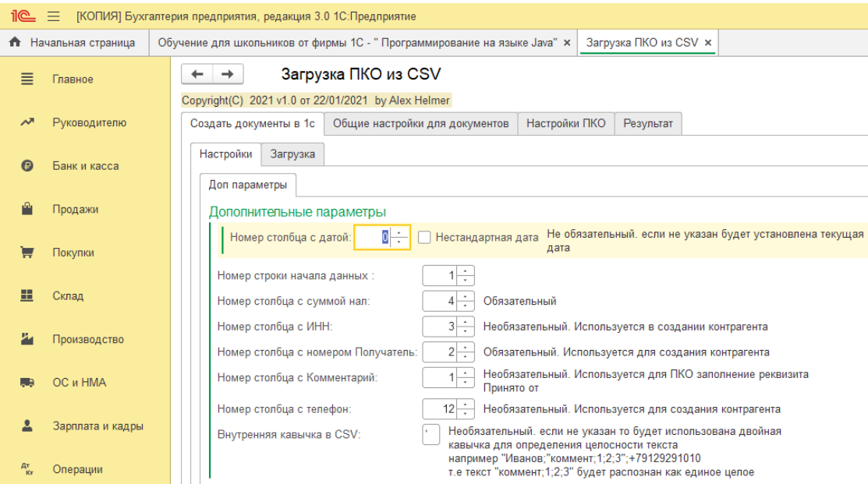Open Склад grid icon in sidebar
This screenshot has height=484, width=868.
point(27,295)
